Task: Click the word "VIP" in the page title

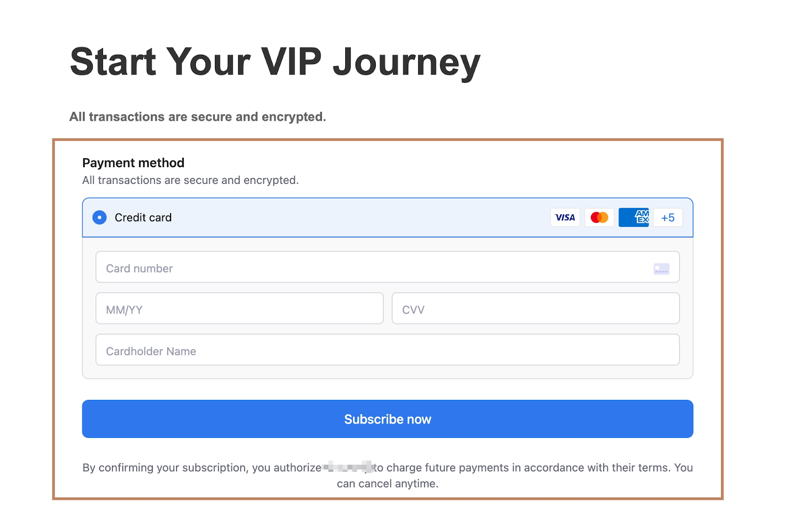Action: pos(291,63)
